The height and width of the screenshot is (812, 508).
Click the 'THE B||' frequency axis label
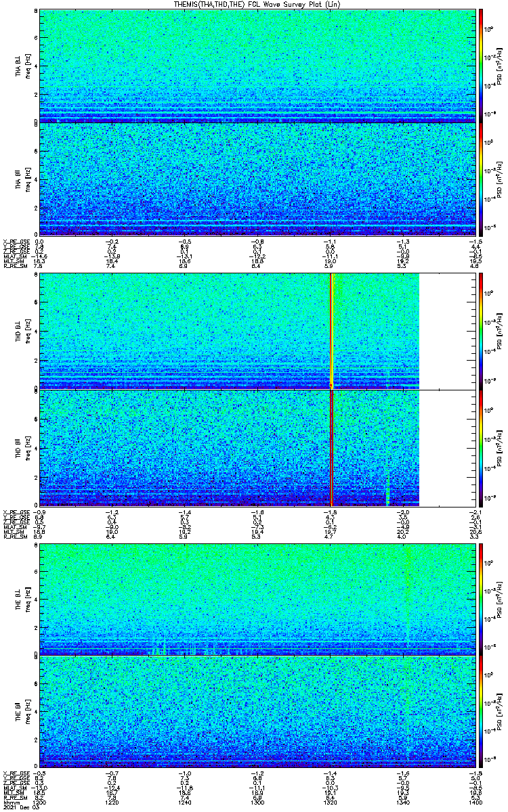[x=23, y=713]
